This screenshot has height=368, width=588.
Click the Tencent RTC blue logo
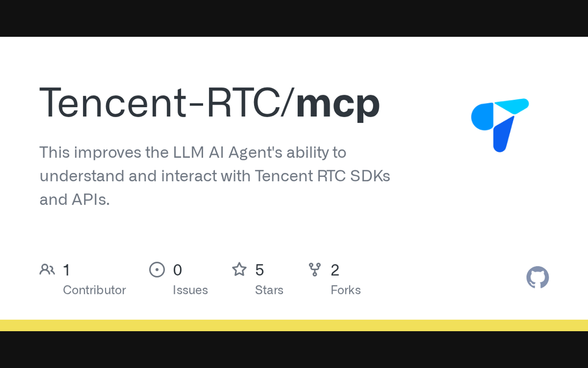point(500,125)
